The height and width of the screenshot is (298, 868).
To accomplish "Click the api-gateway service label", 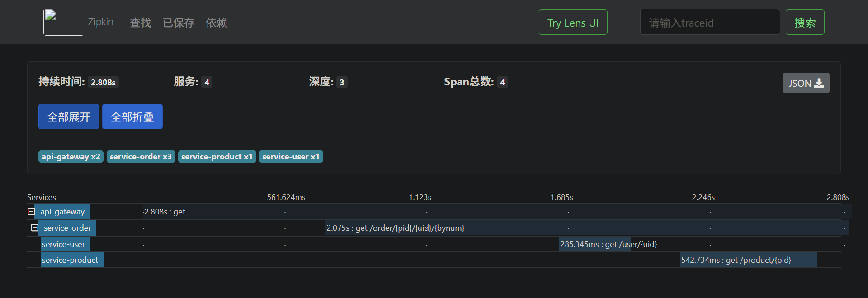I will [x=62, y=212].
